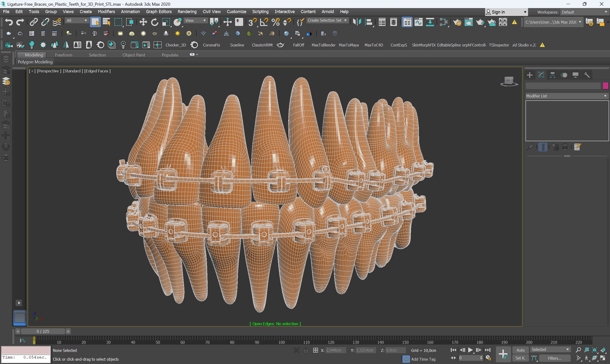610x364 pixels.
Task: Open the Modifiers menu
Action: click(x=106, y=11)
